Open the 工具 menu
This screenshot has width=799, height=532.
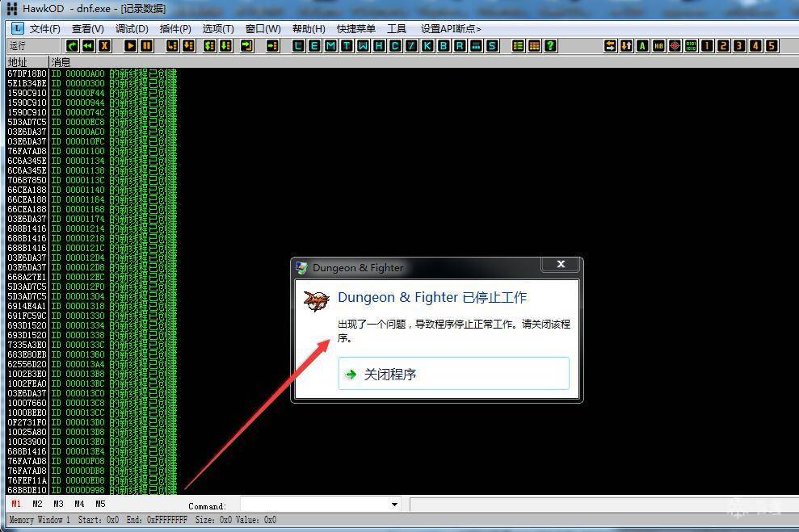(x=397, y=29)
